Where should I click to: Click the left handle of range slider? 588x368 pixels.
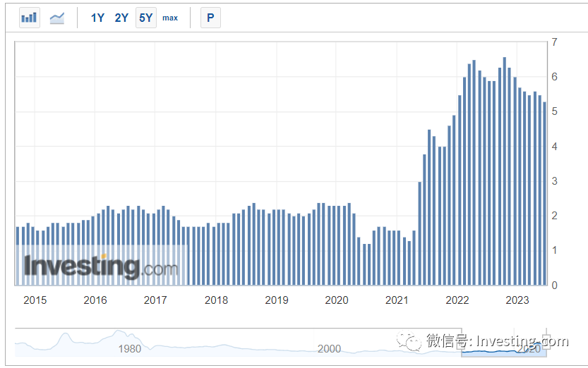point(462,342)
